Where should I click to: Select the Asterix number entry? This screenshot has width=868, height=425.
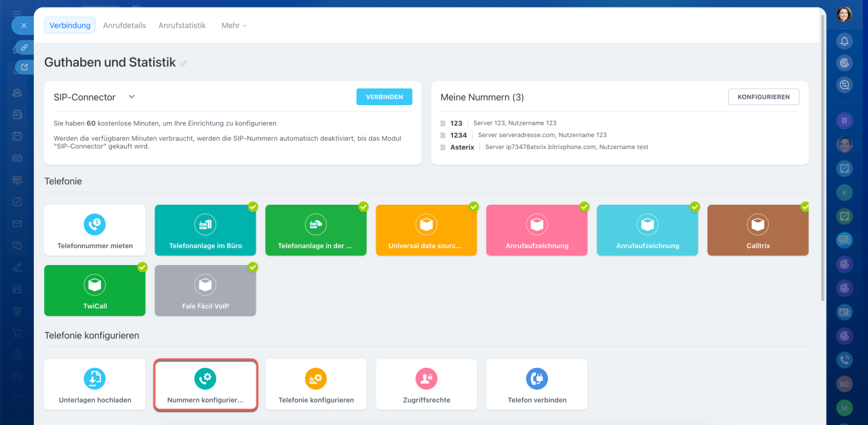click(x=462, y=147)
